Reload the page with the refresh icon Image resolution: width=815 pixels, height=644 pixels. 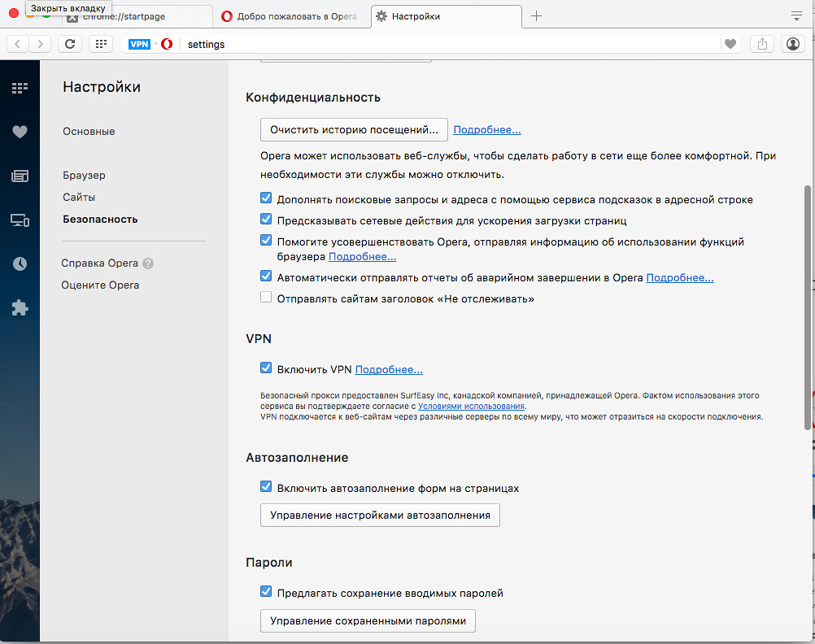pyautogui.click(x=70, y=44)
